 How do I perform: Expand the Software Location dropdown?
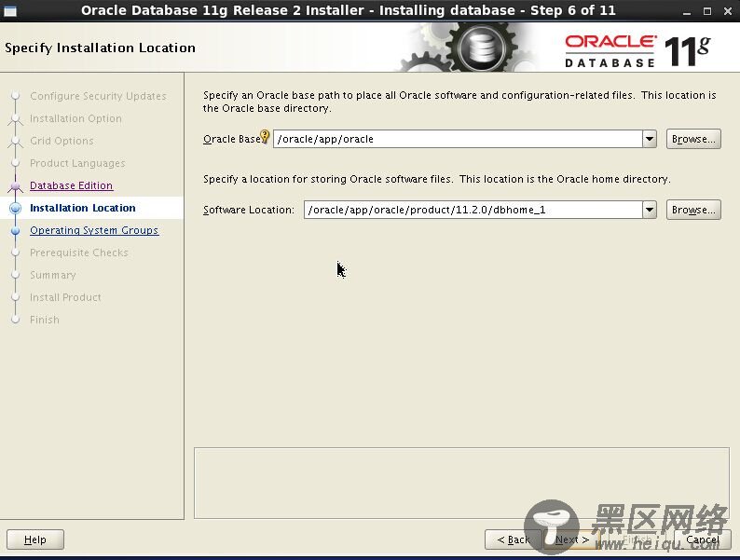(650, 210)
